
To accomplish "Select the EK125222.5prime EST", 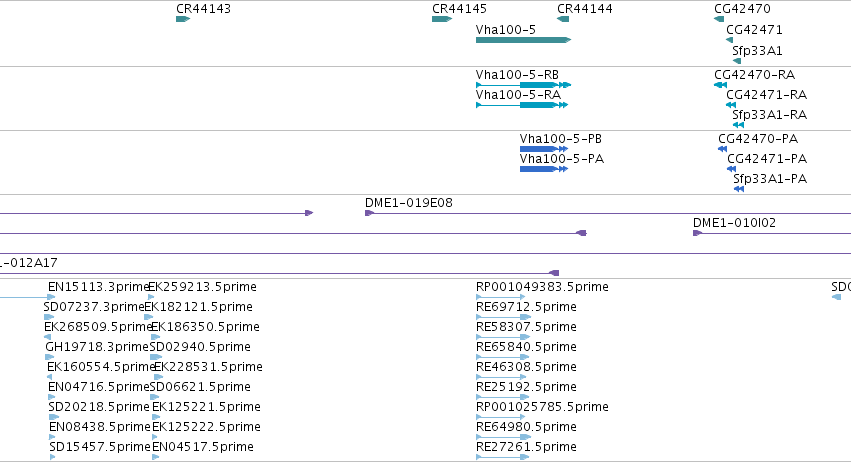I will (x=155, y=437).
